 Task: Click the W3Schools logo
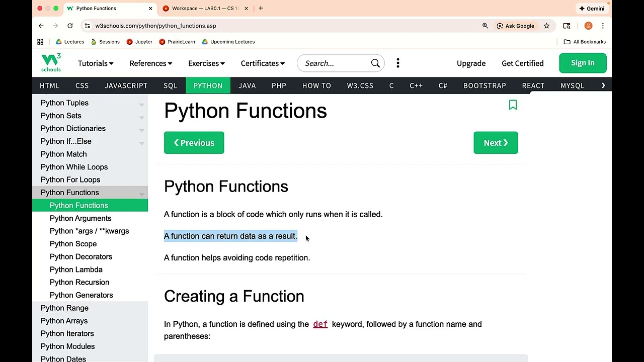[x=51, y=63]
